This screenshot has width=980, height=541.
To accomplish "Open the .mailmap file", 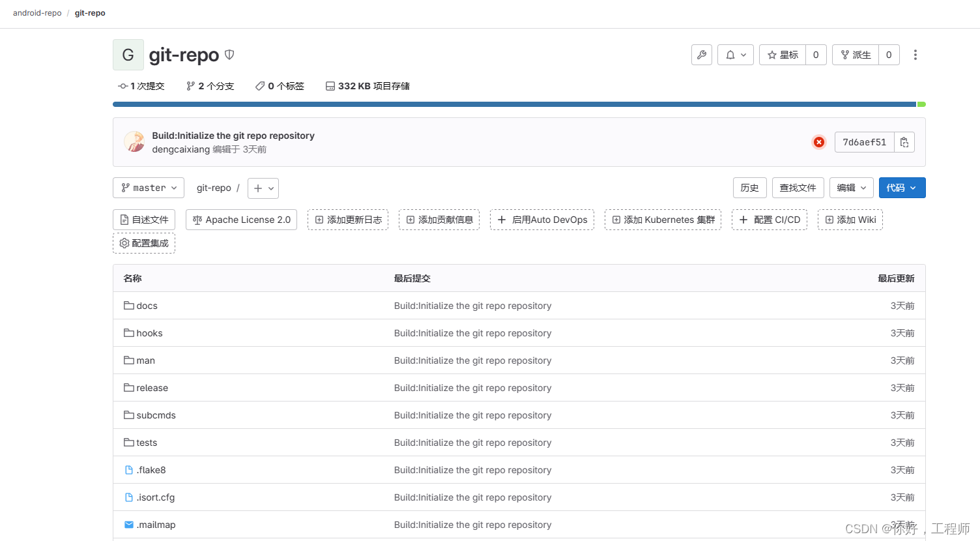I will point(156,525).
